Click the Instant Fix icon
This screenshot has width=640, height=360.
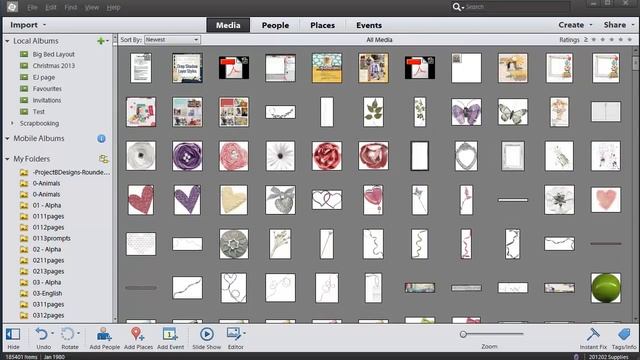click(x=593, y=334)
